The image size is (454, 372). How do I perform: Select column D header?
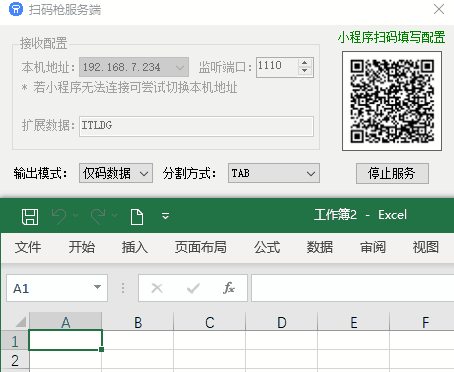[x=282, y=322]
